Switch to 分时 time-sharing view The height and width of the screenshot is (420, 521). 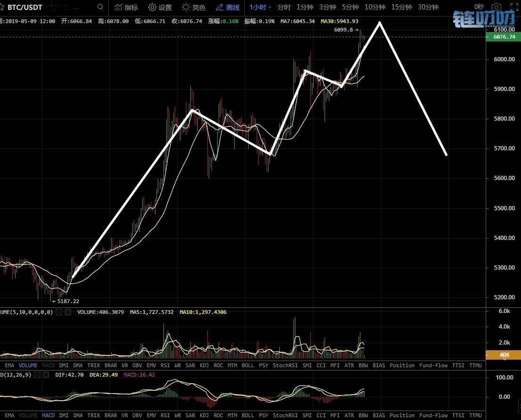[x=284, y=7]
